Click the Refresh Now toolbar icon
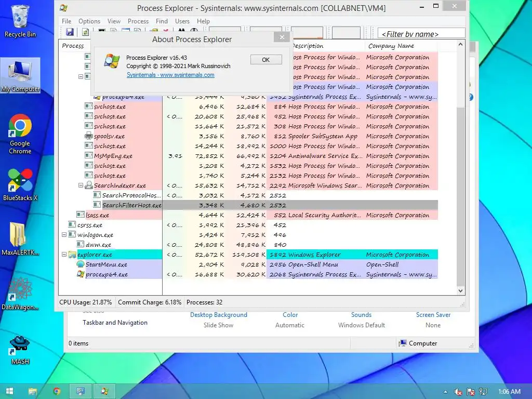 86,32
